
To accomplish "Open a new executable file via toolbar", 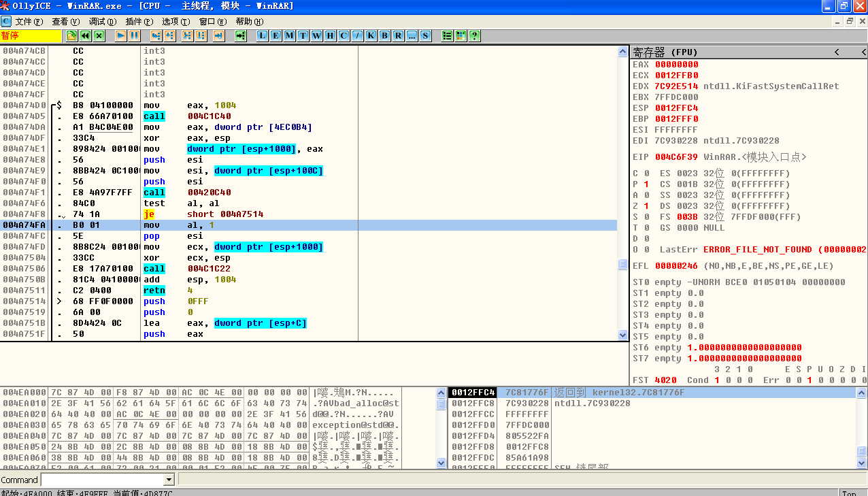I will (72, 35).
